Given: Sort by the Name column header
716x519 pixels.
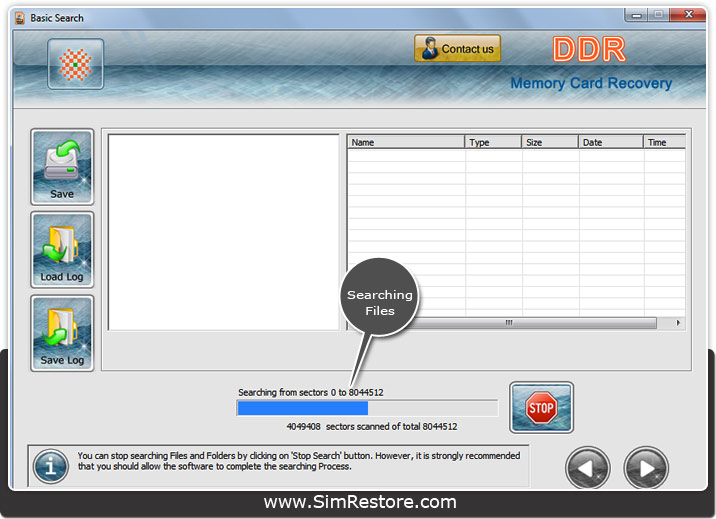Looking at the screenshot, I should pos(405,142).
